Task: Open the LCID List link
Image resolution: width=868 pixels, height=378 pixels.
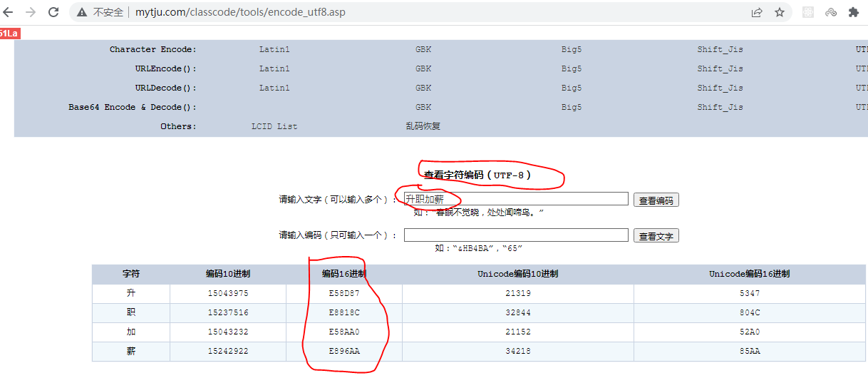Action: tap(274, 126)
